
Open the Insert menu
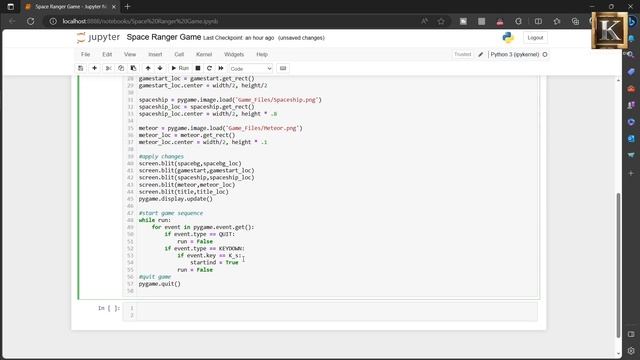[x=155, y=54]
